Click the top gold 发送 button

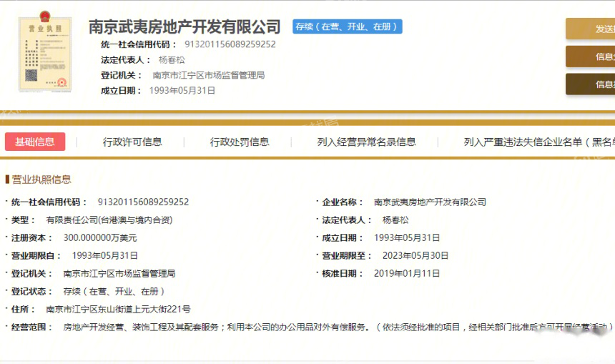(590, 29)
